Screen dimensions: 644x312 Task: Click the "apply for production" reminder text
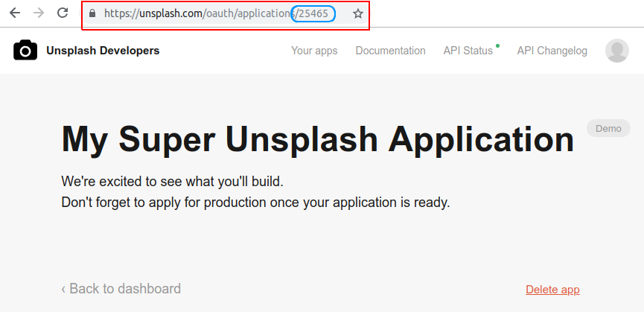[255, 202]
